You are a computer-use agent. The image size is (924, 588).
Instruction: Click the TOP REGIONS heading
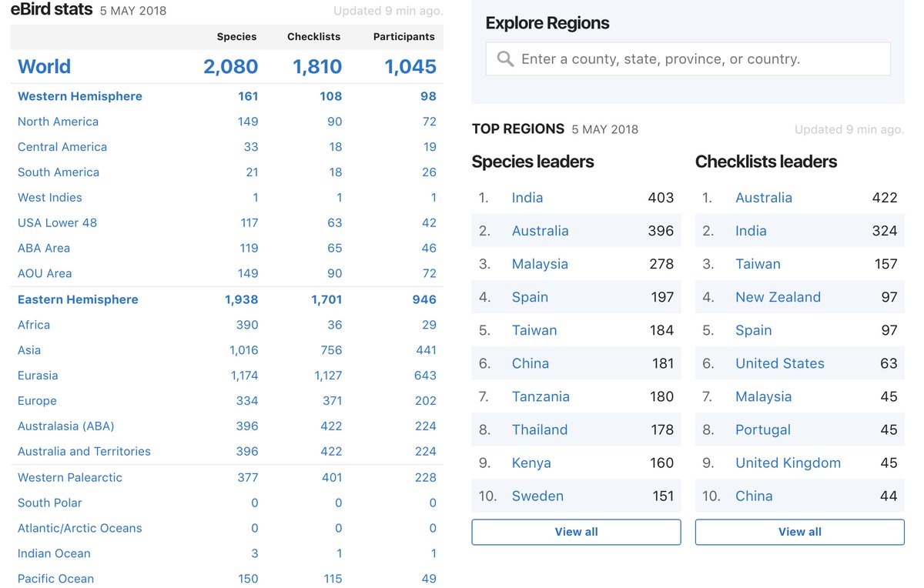[x=518, y=129]
